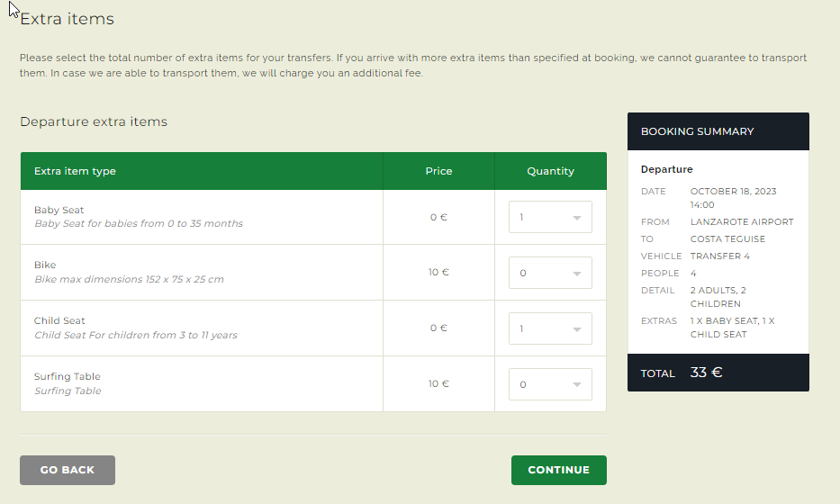Click the Booking Summary header
This screenshot has width=840, height=504.
click(698, 131)
